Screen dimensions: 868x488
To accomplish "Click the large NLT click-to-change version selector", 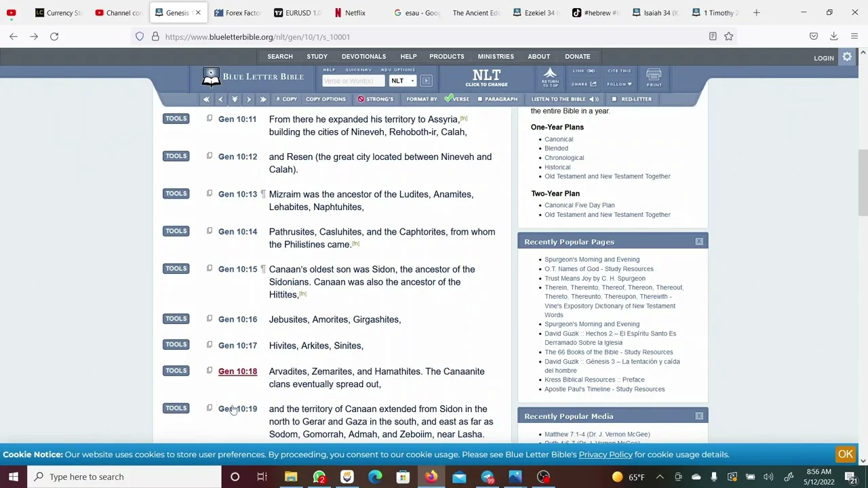I will [x=486, y=77].
